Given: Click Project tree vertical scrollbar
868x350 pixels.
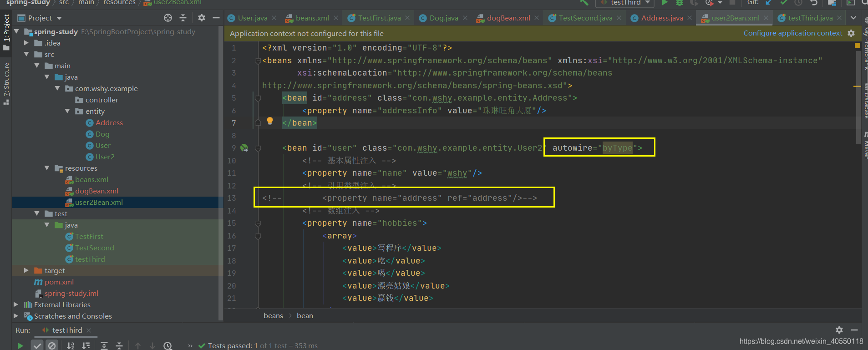Looking at the screenshot, I should (221, 173).
